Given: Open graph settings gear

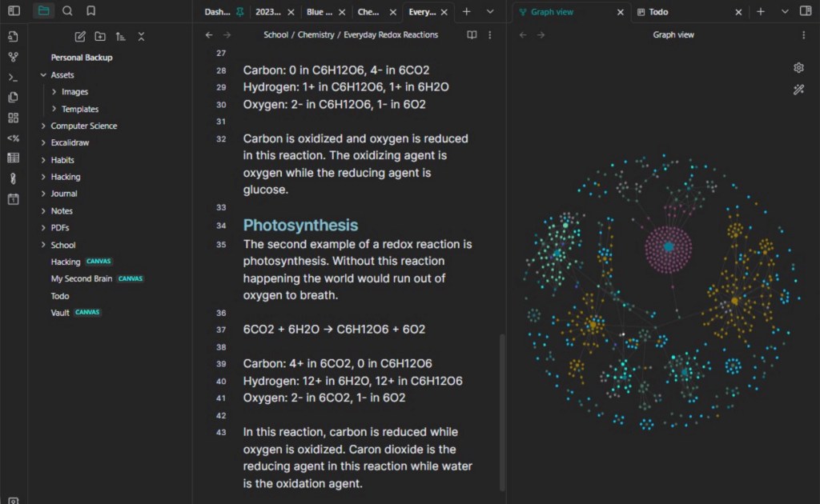Looking at the screenshot, I should tap(798, 68).
